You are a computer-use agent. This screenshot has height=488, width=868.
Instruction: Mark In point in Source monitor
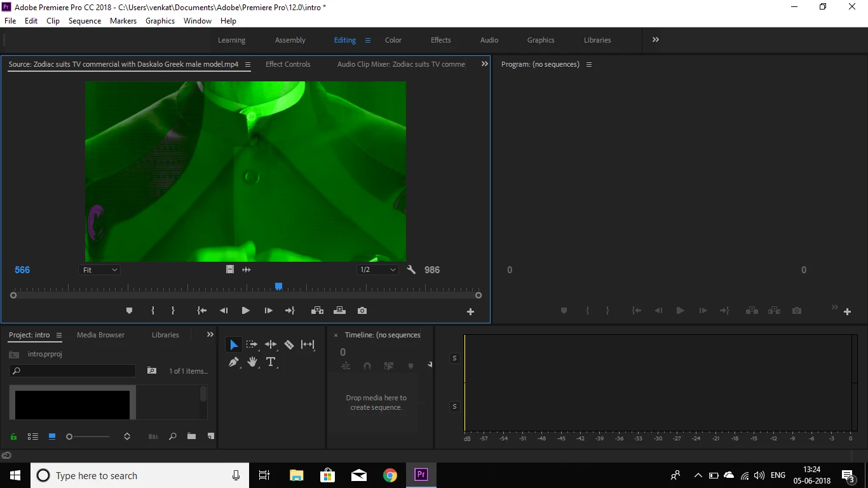[x=153, y=311]
